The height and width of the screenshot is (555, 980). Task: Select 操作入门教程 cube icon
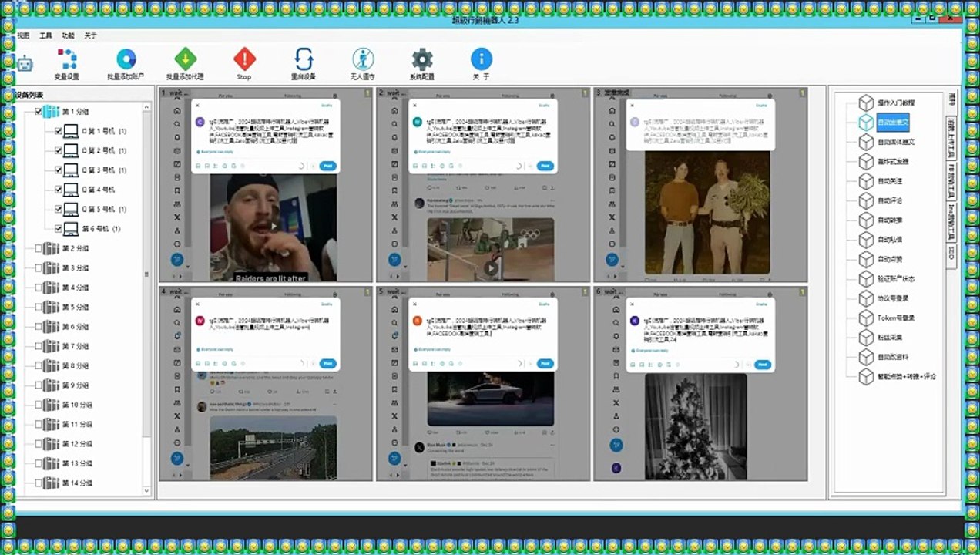point(867,103)
